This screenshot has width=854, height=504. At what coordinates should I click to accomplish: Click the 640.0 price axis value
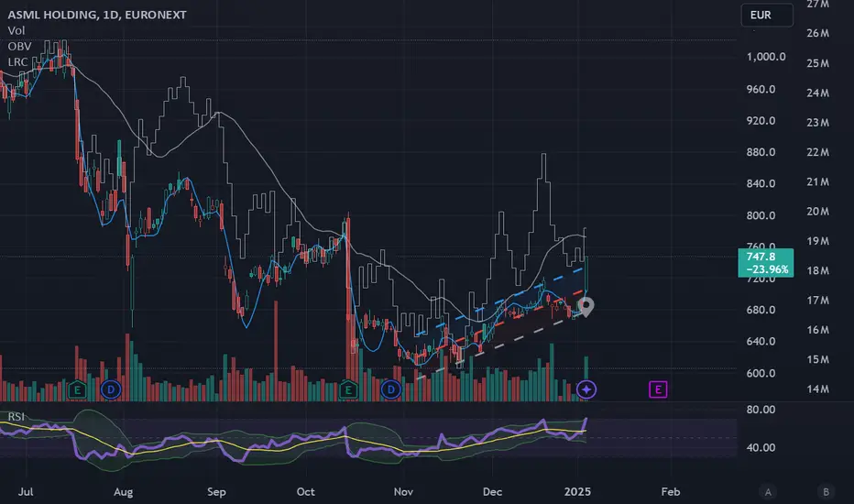(x=761, y=342)
